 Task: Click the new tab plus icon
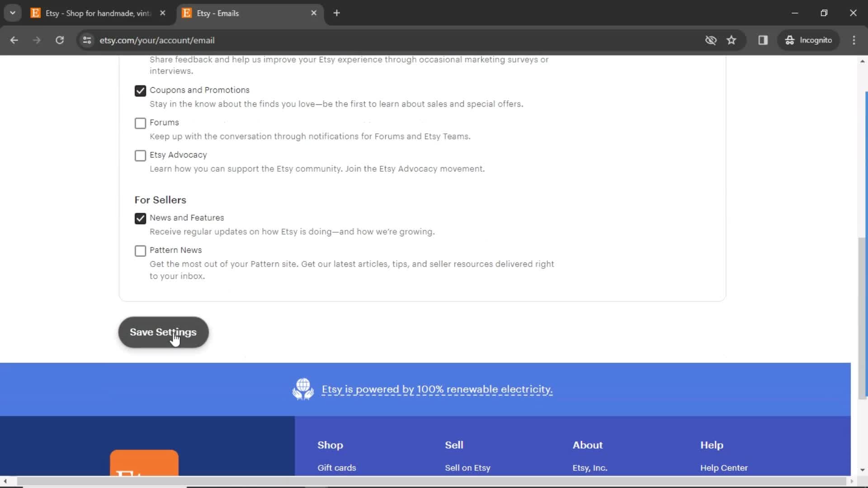(x=336, y=13)
